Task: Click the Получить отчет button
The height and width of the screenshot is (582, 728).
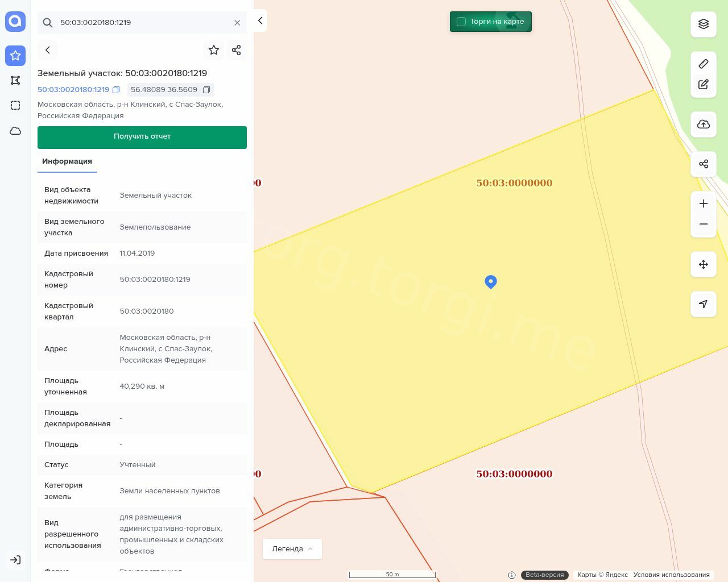Action: pos(142,137)
